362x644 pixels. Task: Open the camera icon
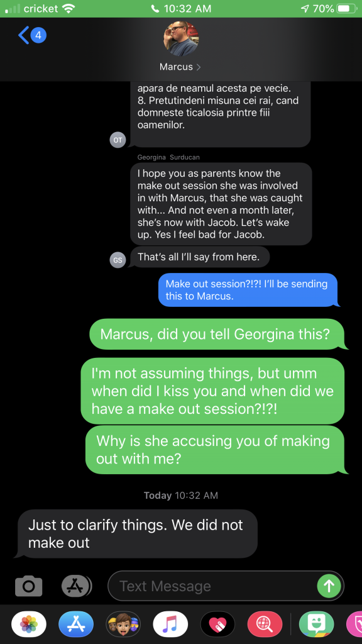[x=29, y=586]
